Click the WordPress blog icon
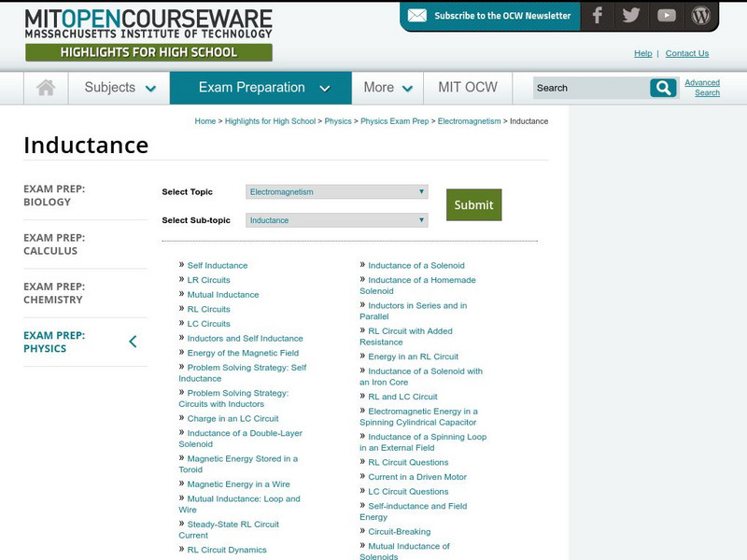This screenshot has height=560, width=747. (x=701, y=15)
